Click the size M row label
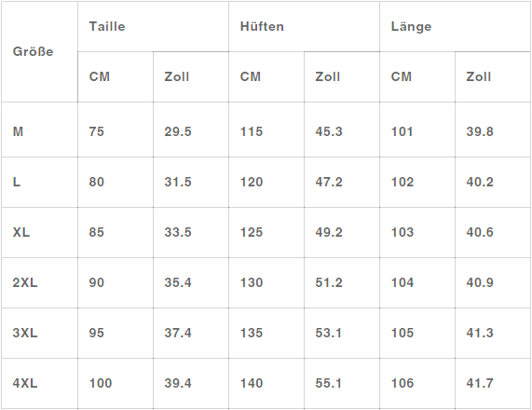Viewport: 532px width, 410px height. [18, 131]
